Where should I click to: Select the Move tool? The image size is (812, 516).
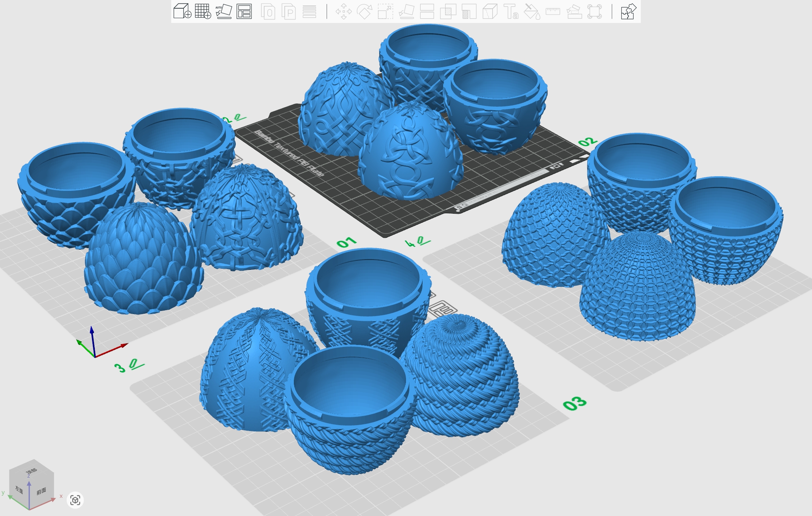coord(344,11)
